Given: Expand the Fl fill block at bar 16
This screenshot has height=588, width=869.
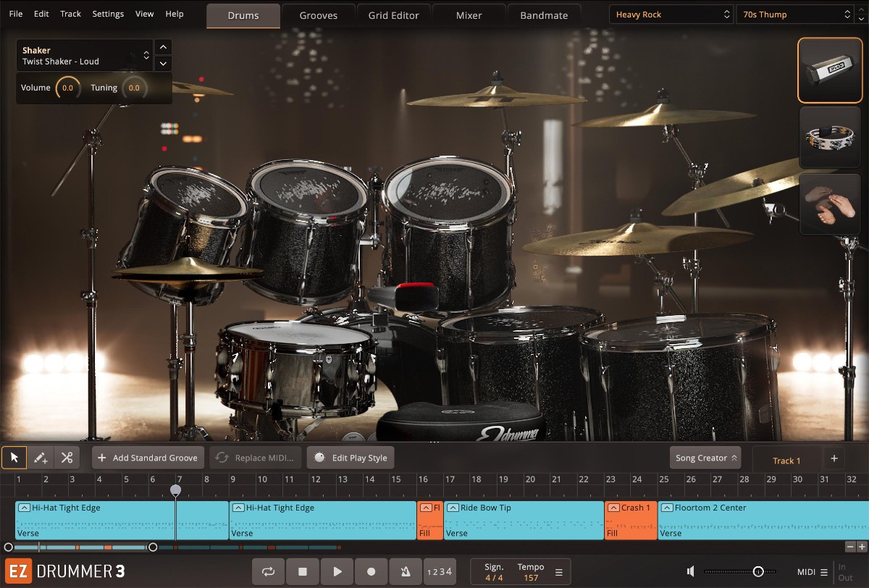Looking at the screenshot, I should (x=426, y=508).
